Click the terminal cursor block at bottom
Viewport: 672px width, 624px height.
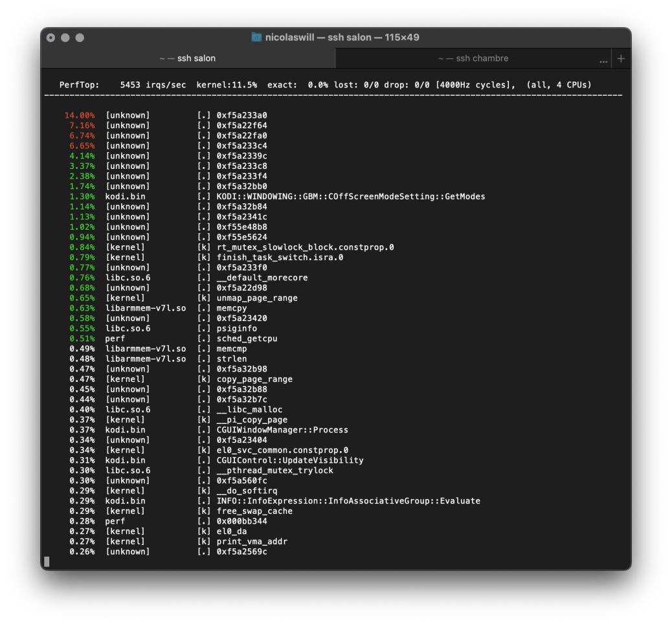47,561
